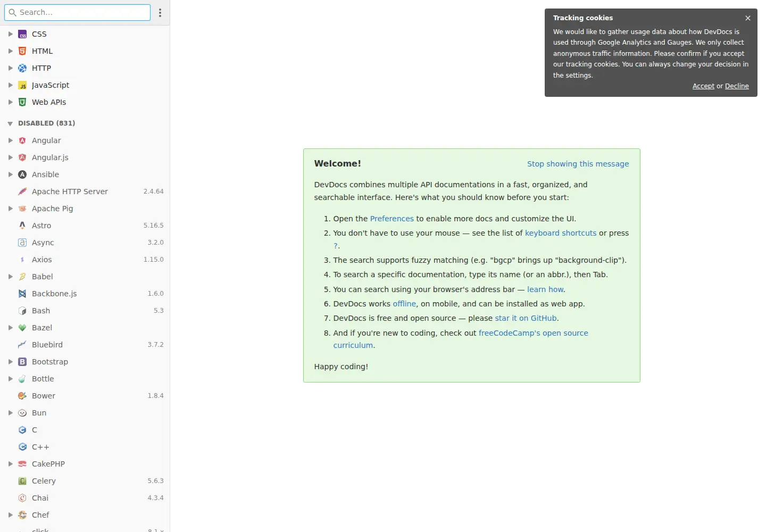Click the Bottle logo icon
Image resolution: width=766 pixels, height=532 pixels.
(x=22, y=379)
